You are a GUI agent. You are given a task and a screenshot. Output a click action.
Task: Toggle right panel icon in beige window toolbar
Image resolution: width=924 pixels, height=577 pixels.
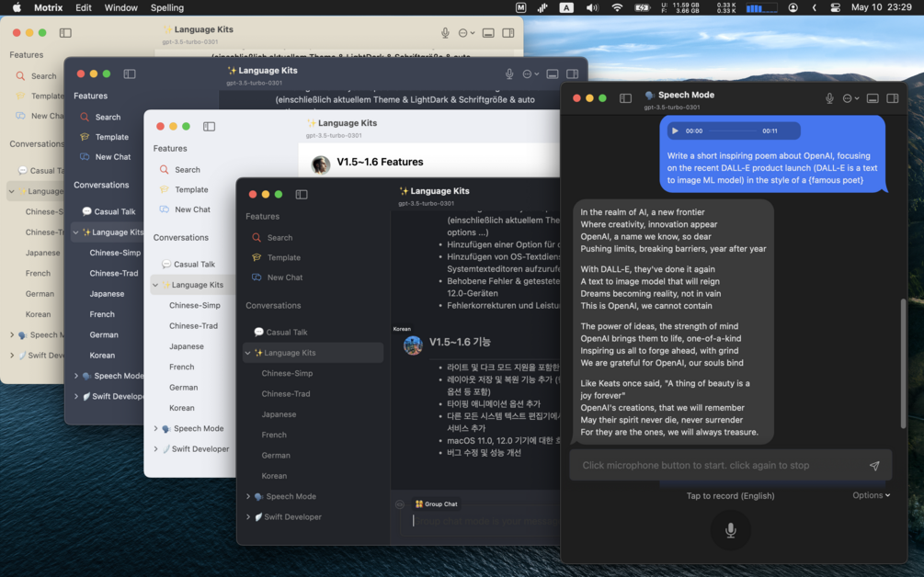508,33
